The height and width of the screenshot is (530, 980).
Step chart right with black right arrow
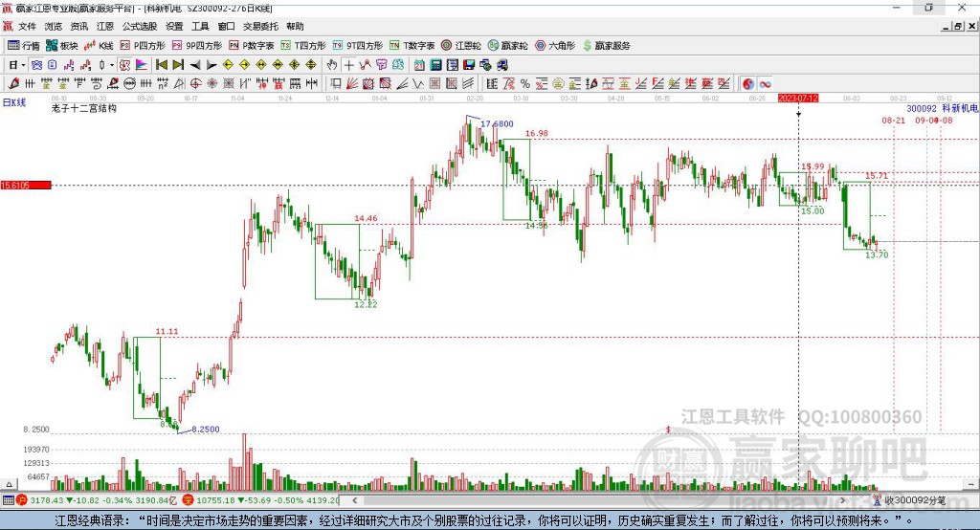212,65
